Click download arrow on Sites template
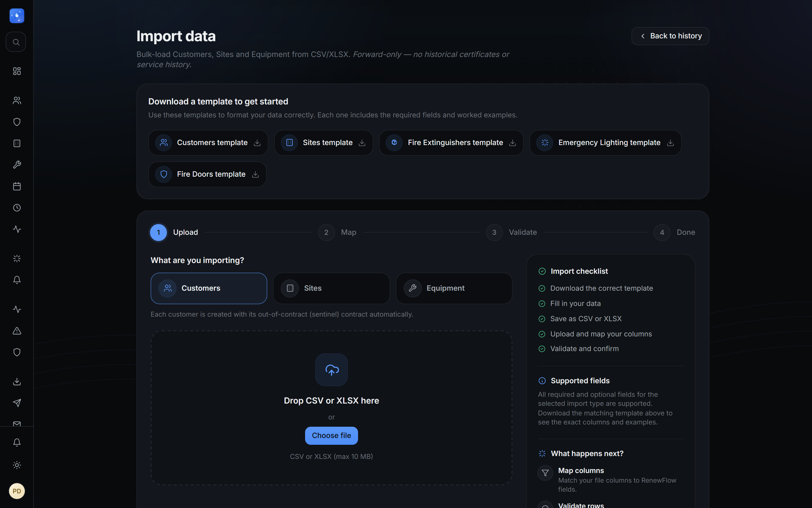The image size is (812, 508). click(x=362, y=143)
